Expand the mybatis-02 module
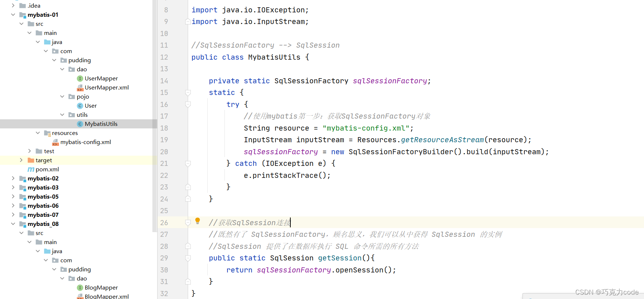This screenshot has height=299, width=644. pyautogui.click(x=13, y=179)
